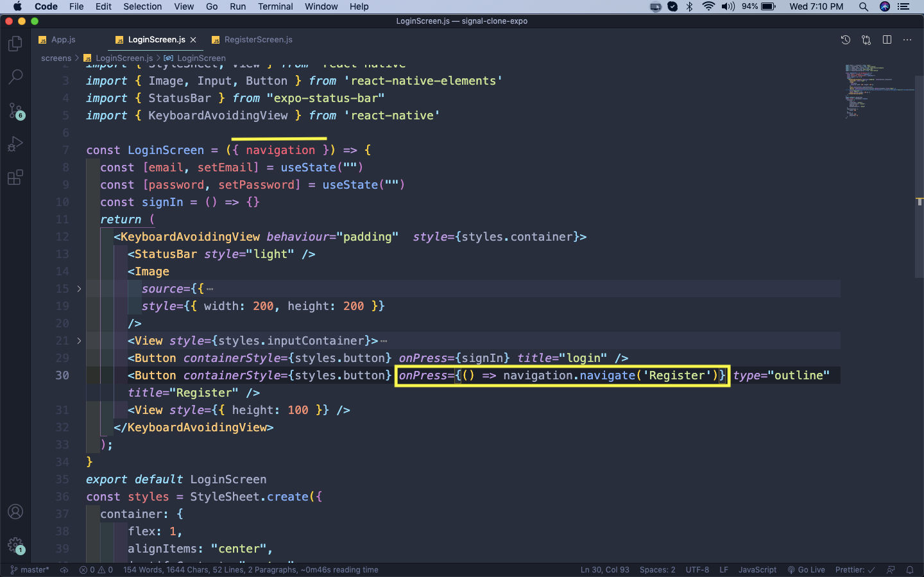Open file history timeline icon
Image resolution: width=924 pixels, height=577 pixels.
tap(846, 40)
